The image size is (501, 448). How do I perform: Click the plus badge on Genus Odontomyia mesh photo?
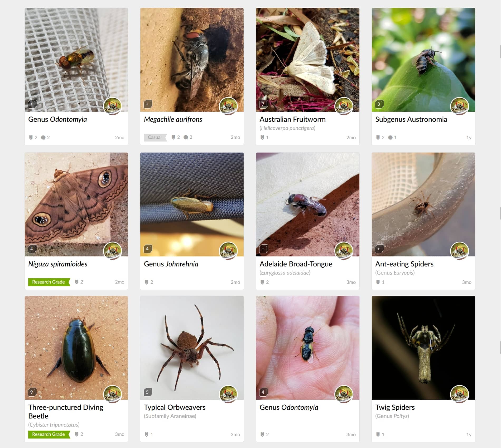click(x=32, y=104)
